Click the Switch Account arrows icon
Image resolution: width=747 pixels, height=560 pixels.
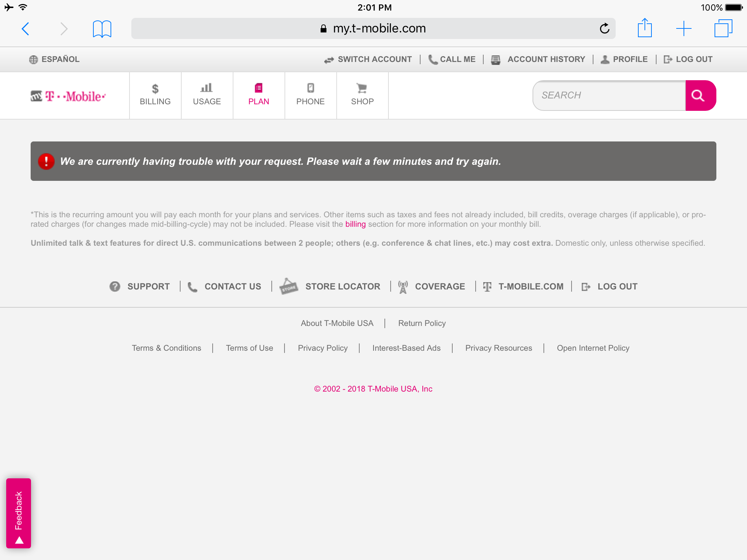[329, 60]
